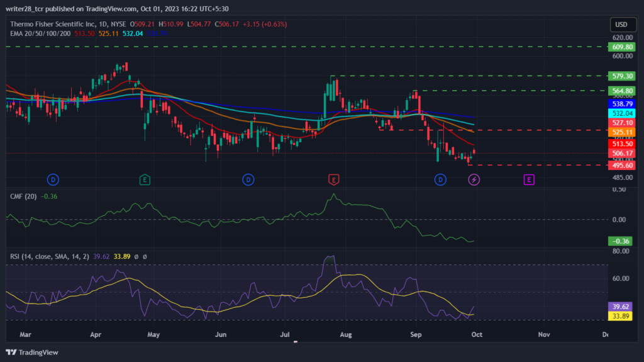Click the Jul label on the time axis
Image resolution: width=644 pixels, height=362 pixels.
285,335
